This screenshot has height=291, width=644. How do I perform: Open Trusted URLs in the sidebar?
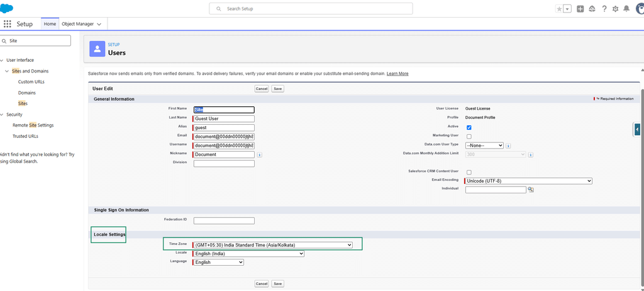click(25, 136)
